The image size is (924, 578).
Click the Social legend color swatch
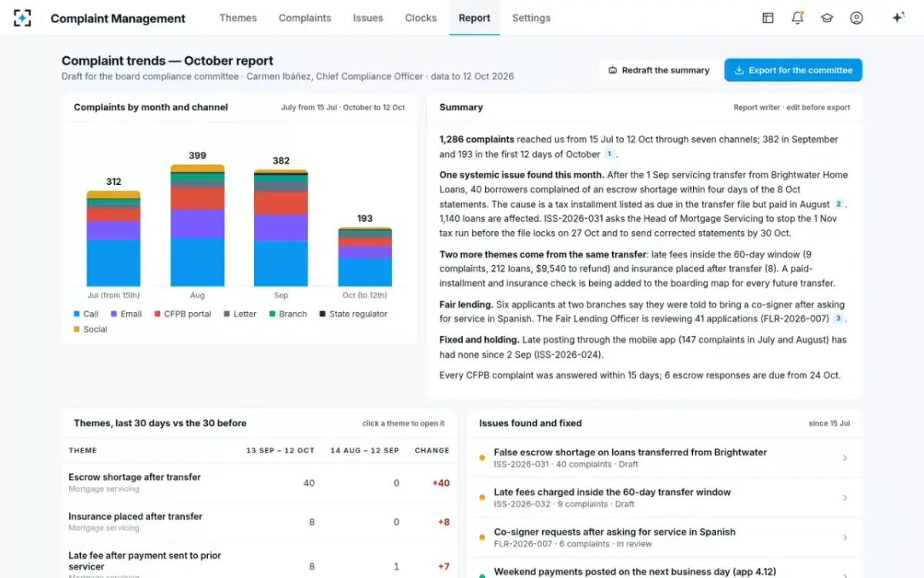76,330
